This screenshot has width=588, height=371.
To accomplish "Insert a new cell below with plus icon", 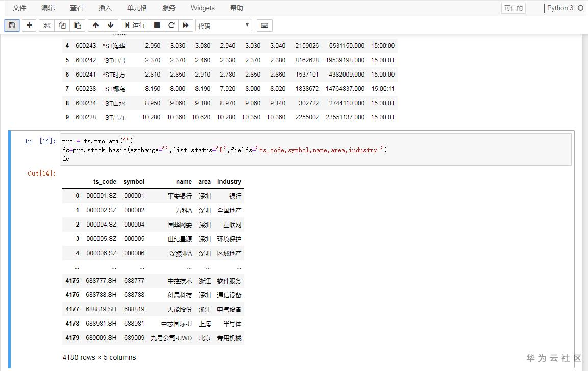I will 29,26.
